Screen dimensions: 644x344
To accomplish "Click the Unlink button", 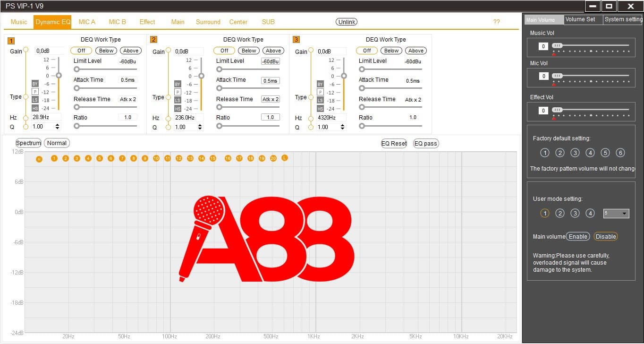I will pos(347,22).
